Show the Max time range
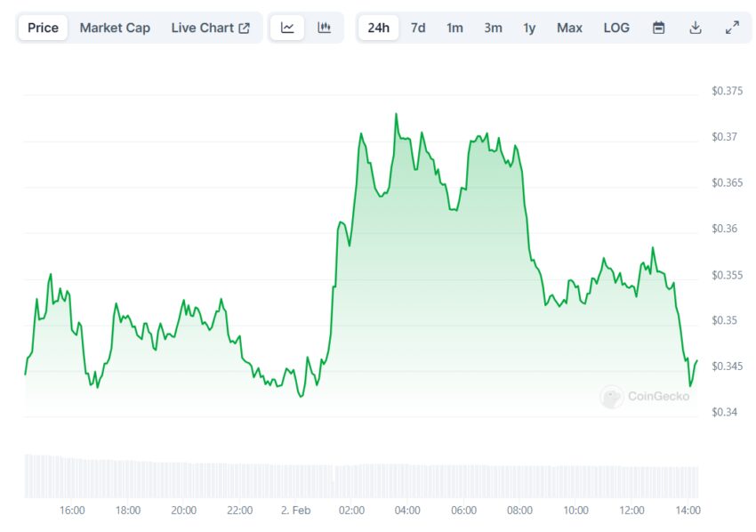This screenshot has height=532, width=756. point(569,28)
